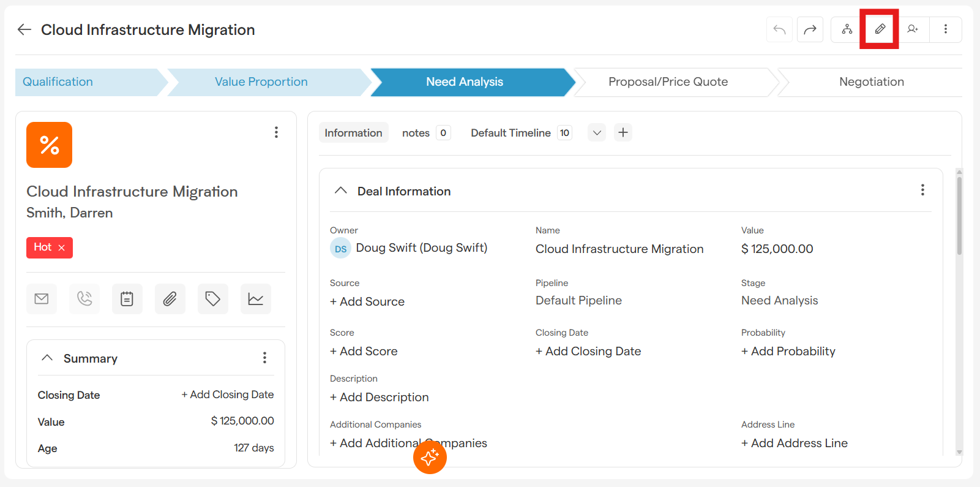Click the add user icon
Viewport: 980px width, 487px height.
pyautogui.click(x=913, y=29)
